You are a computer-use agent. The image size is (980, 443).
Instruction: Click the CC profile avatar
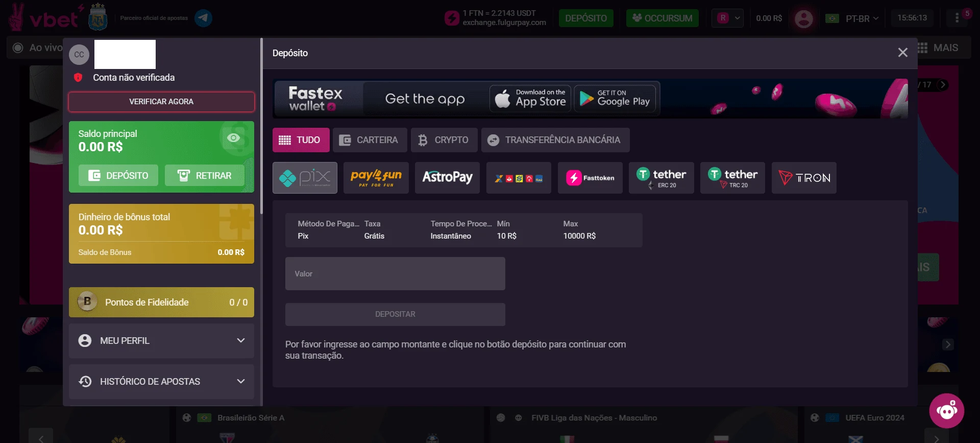click(x=79, y=55)
